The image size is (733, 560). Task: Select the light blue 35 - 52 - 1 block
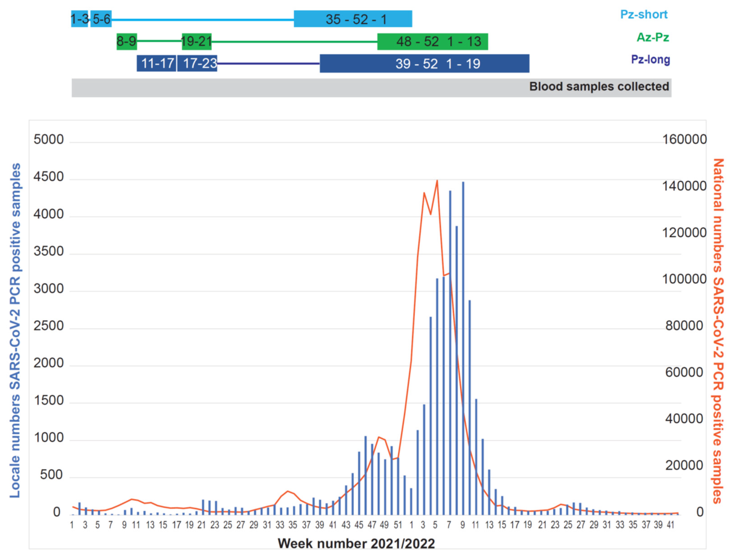pos(352,19)
